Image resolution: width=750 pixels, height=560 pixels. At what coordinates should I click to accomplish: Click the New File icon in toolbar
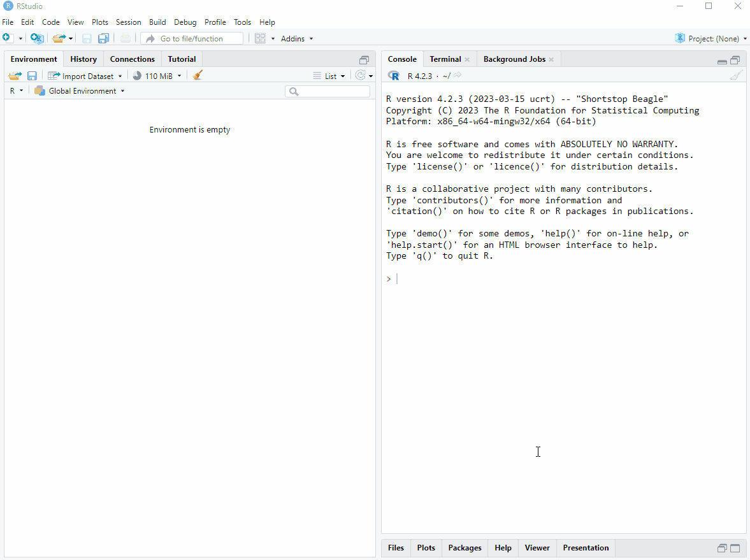(7, 38)
